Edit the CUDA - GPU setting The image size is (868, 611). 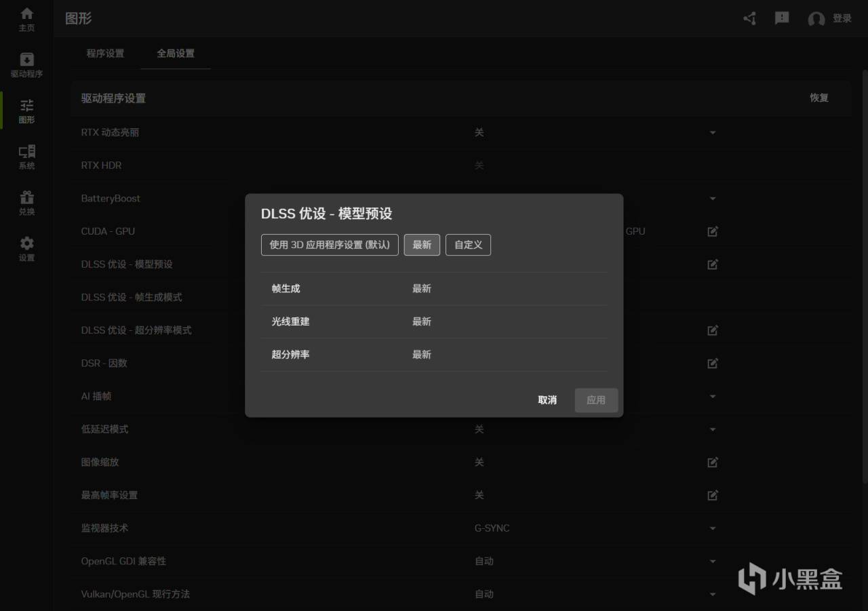point(713,231)
